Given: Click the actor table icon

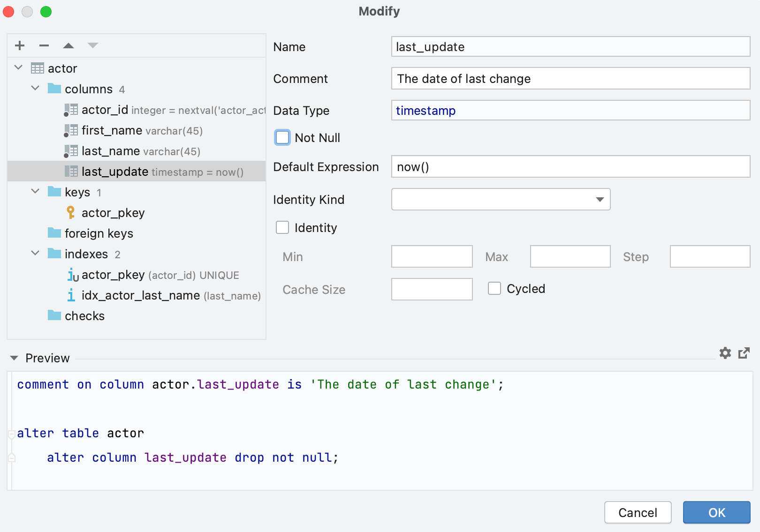Looking at the screenshot, I should tap(38, 68).
